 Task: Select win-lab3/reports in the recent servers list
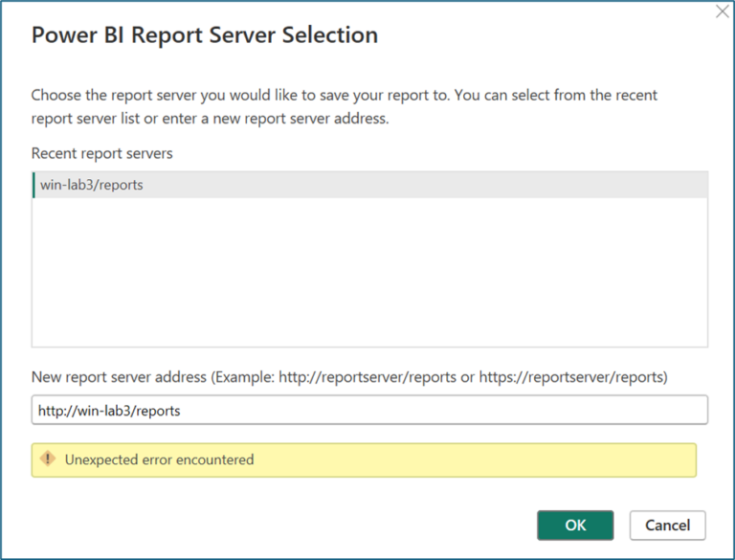(92, 185)
